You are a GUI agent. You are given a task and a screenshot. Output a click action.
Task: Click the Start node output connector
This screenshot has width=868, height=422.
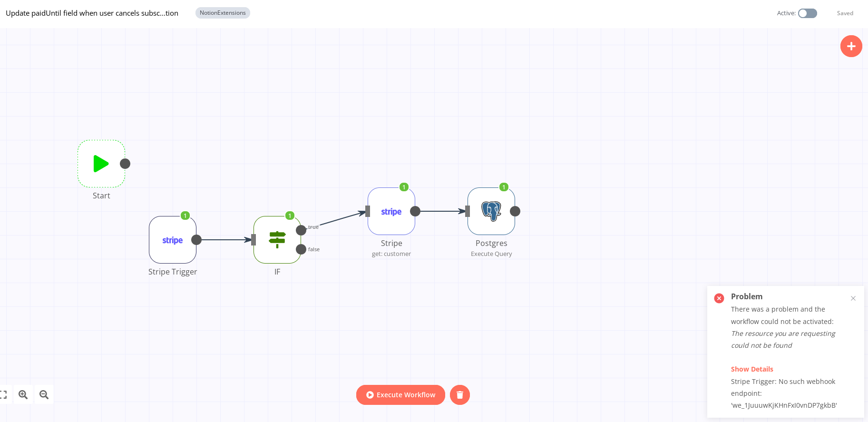[125, 164]
